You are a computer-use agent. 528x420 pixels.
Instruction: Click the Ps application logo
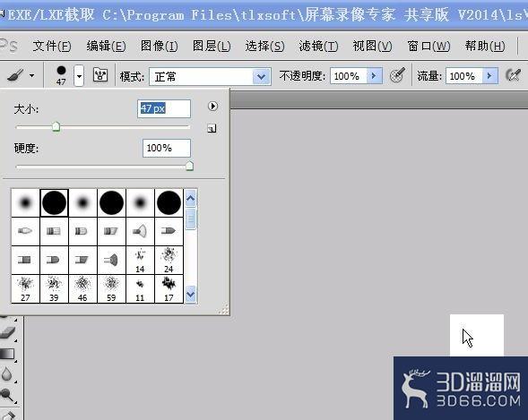(x=9, y=46)
